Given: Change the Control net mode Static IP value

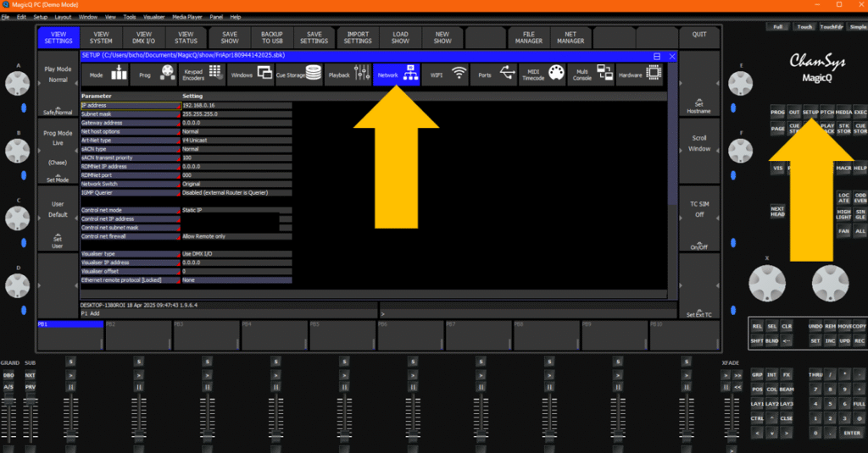Looking at the screenshot, I should coord(236,209).
